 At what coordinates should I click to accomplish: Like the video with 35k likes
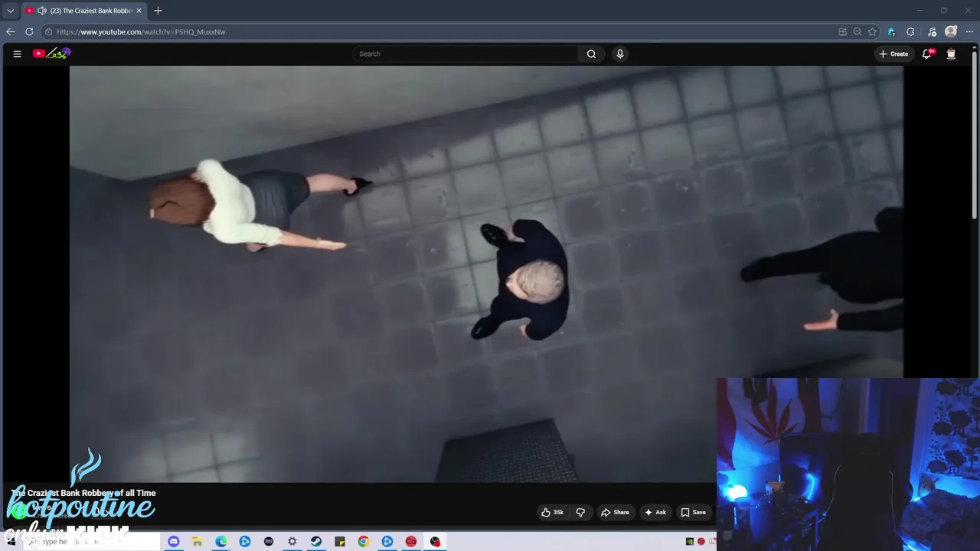click(553, 512)
